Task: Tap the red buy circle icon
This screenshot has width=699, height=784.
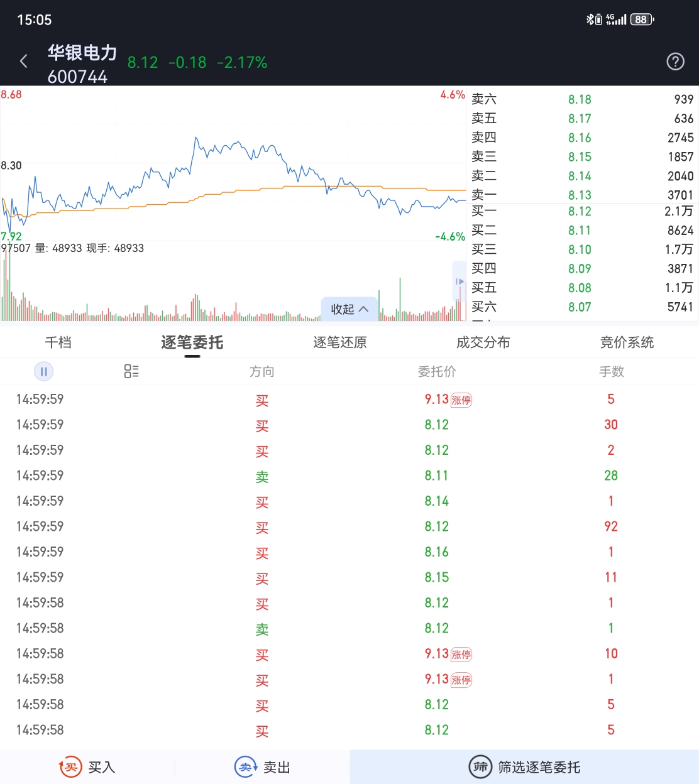Action: point(70,767)
